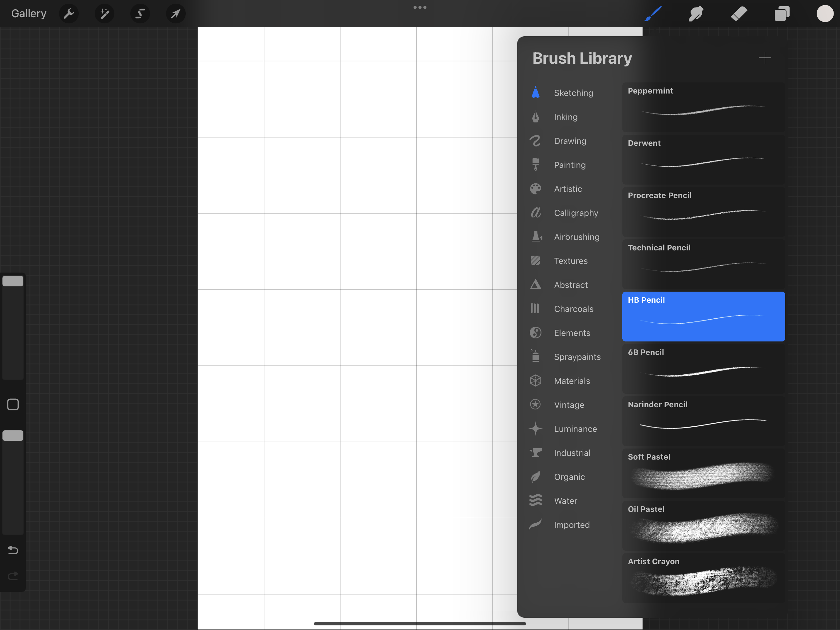Switch to Charcoals brush set

click(573, 309)
